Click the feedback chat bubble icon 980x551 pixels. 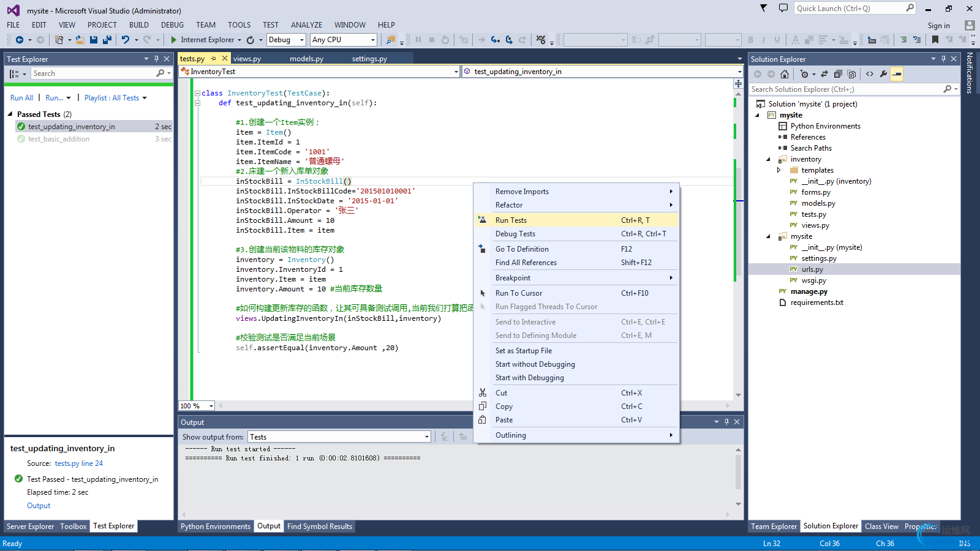[x=783, y=8]
